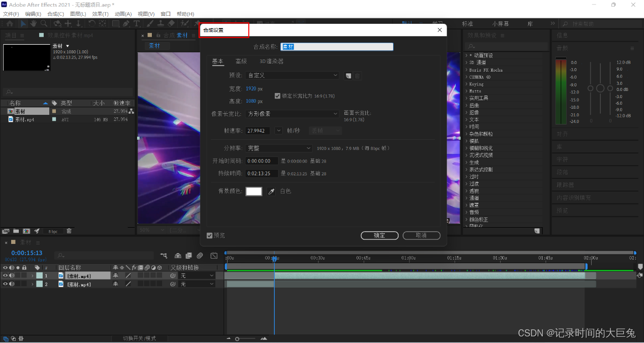Click the 持续时间 field 0:02:13:25
Screen dimensions: 644x343
coord(262,173)
